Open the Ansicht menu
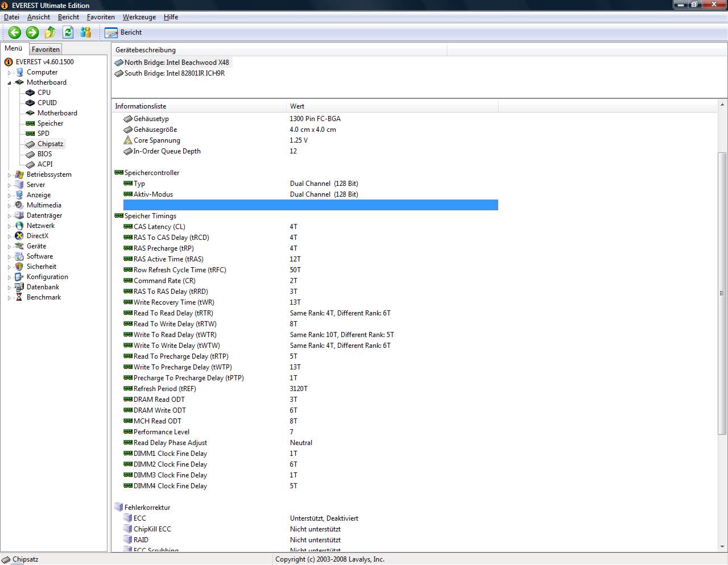The width and height of the screenshot is (728, 565). tap(39, 17)
